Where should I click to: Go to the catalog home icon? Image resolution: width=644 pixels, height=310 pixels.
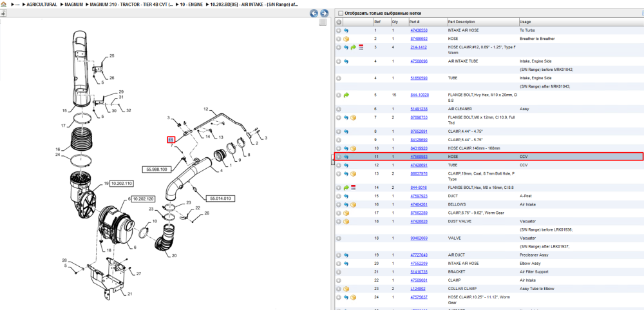[3, 4]
